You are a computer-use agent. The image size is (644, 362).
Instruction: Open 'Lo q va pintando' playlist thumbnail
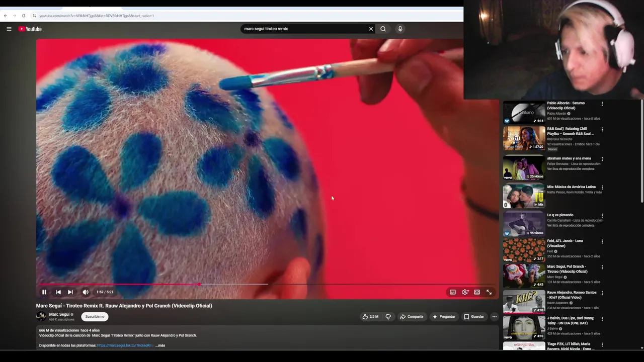pyautogui.click(x=524, y=224)
